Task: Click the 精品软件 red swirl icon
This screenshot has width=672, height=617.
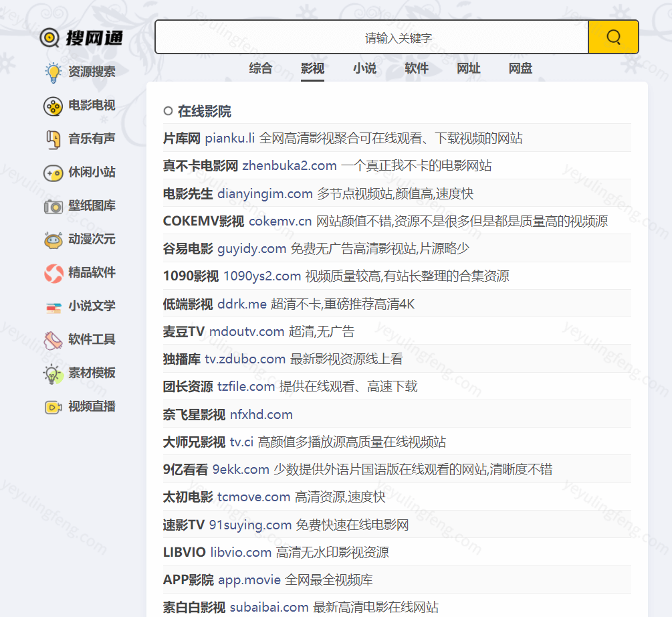Action: [53, 274]
